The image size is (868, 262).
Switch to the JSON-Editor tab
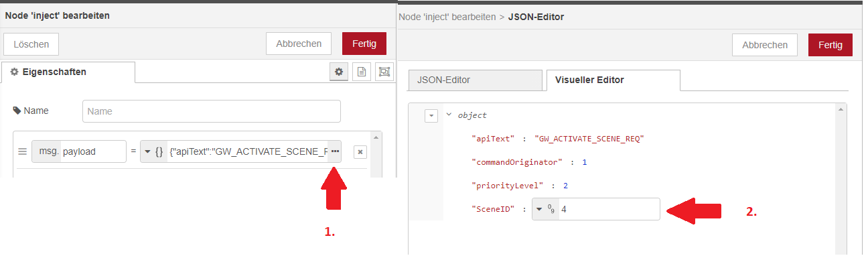pos(474,80)
